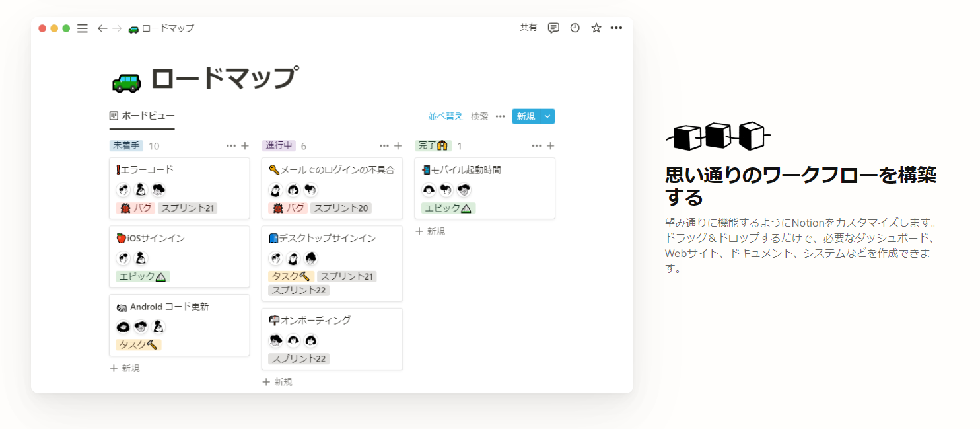The image size is (980, 429).
Task: Open page history clock icon
Action: point(575,28)
